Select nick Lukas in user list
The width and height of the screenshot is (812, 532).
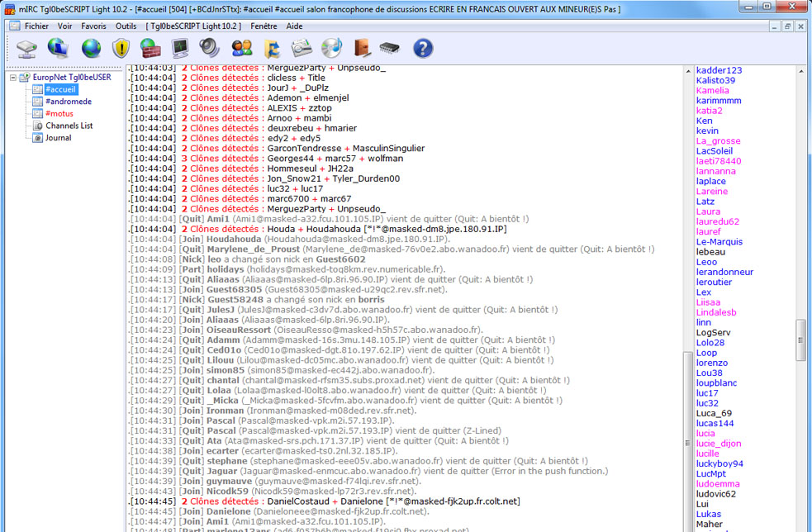[x=709, y=515]
